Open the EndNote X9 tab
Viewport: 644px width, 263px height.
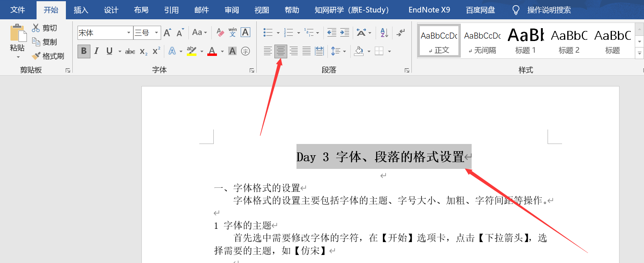coord(429,10)
